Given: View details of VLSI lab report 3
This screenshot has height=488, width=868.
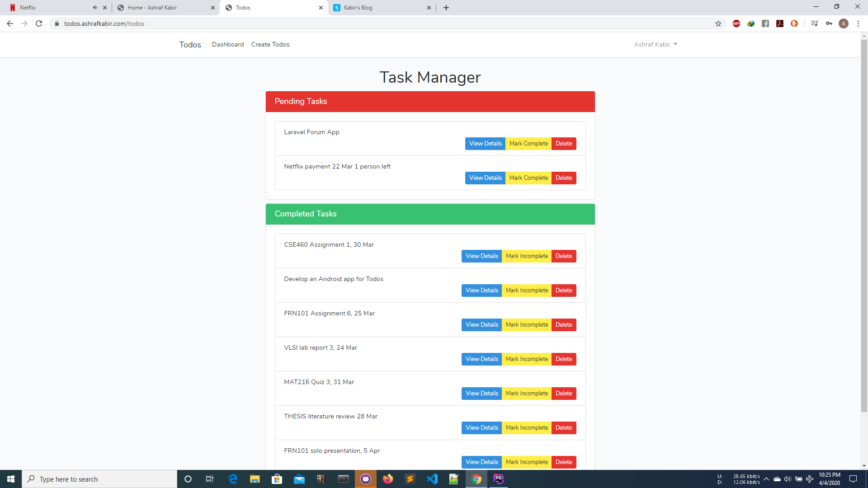Looking at the screenshot, I should [481, 359].
